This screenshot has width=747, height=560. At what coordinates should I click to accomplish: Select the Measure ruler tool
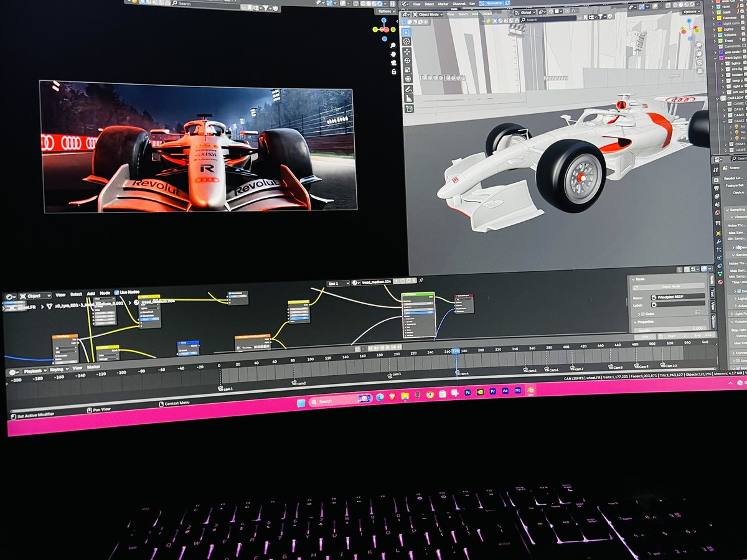pyautogui.click(x=409, y=98)
